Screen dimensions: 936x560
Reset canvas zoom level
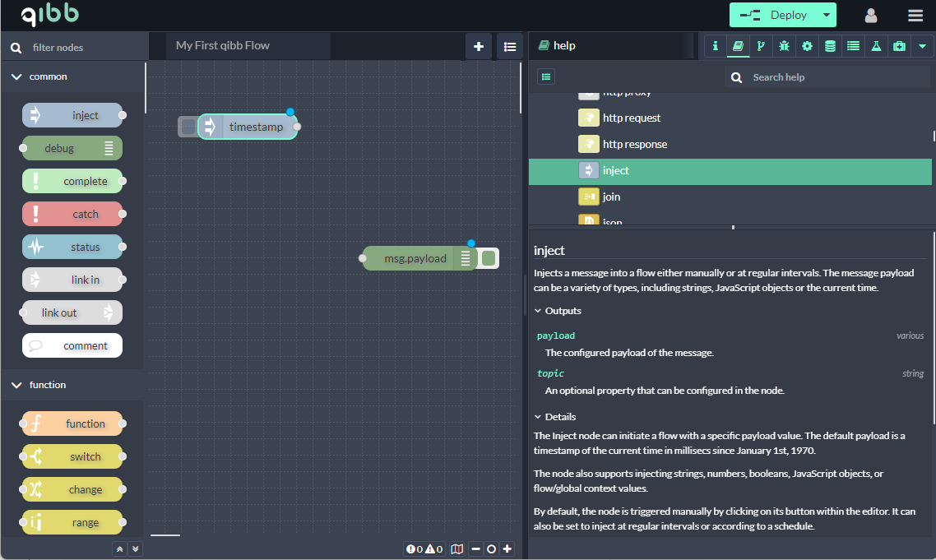tap(491, 548)
